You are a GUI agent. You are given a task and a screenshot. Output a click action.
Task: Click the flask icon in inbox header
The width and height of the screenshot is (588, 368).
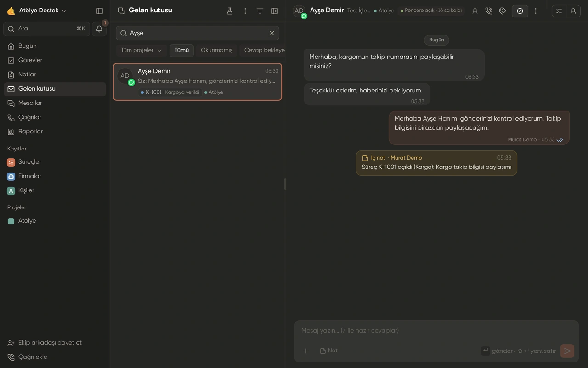coord(230,11)
